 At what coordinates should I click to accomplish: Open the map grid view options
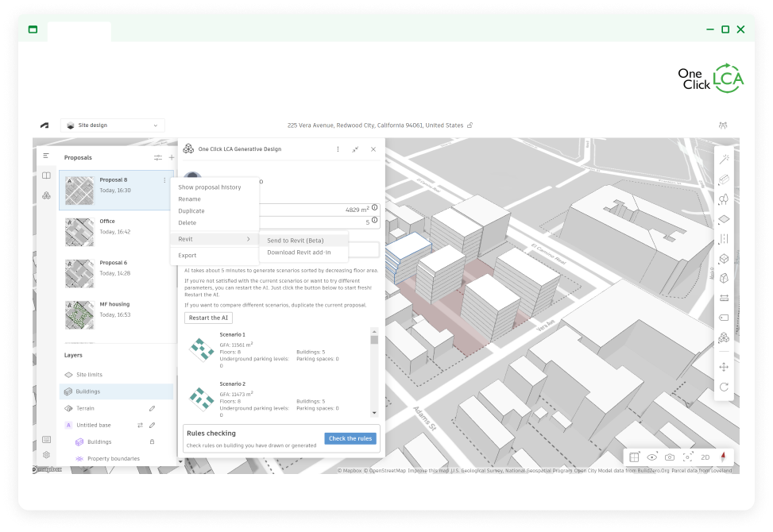coord(634,457)
